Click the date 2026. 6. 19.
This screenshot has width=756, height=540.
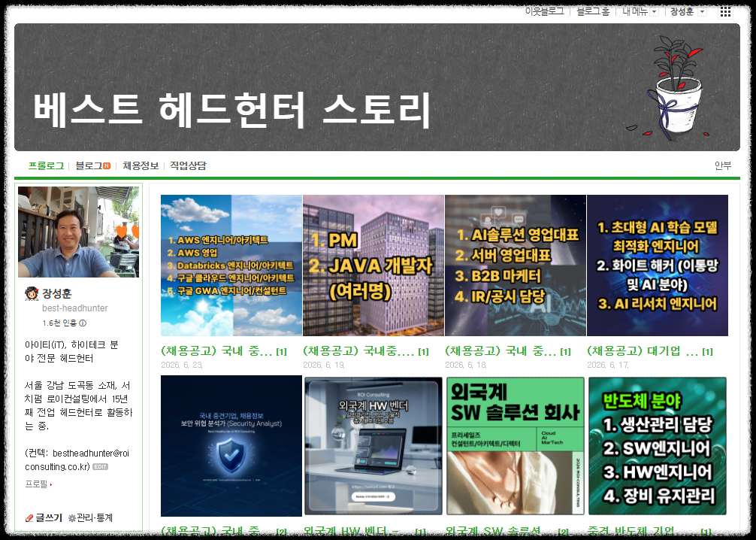click(x=324, y=365)
